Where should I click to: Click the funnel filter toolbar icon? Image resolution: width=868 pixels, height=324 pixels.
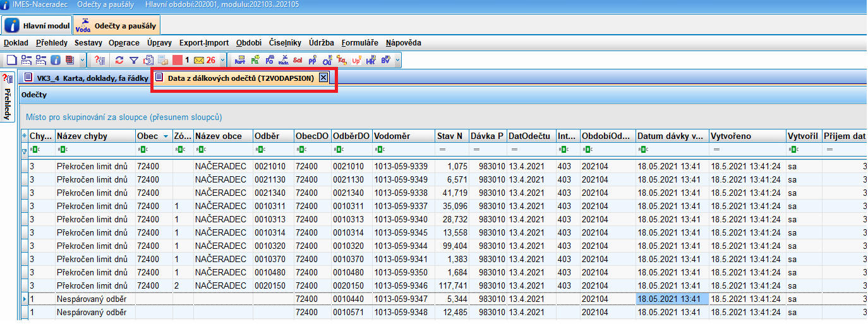point(133,61)
